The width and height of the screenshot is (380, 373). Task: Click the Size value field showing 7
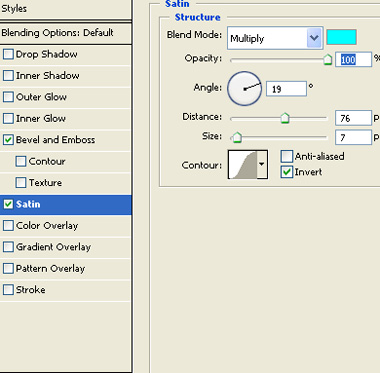pos(353,137)
